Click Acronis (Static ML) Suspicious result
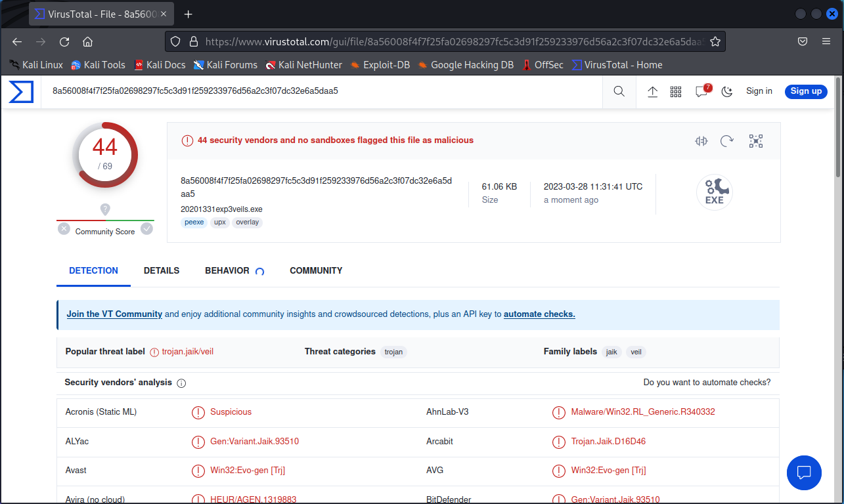 click(x=231, y=412)
